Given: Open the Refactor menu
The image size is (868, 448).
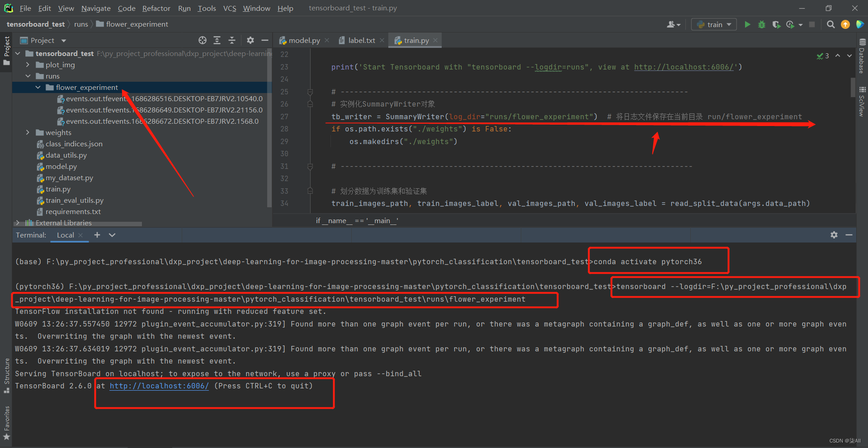Looking at the screenshot, I should point(156,8).
